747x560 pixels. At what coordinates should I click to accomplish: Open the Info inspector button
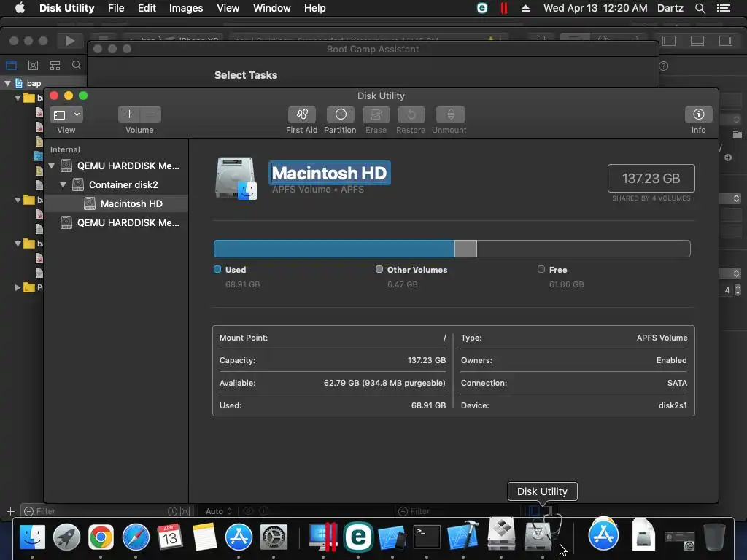click(698, 114)
